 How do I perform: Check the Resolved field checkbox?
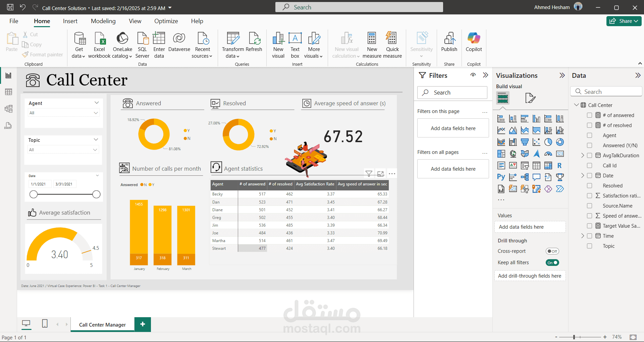(x=589, y=186)
